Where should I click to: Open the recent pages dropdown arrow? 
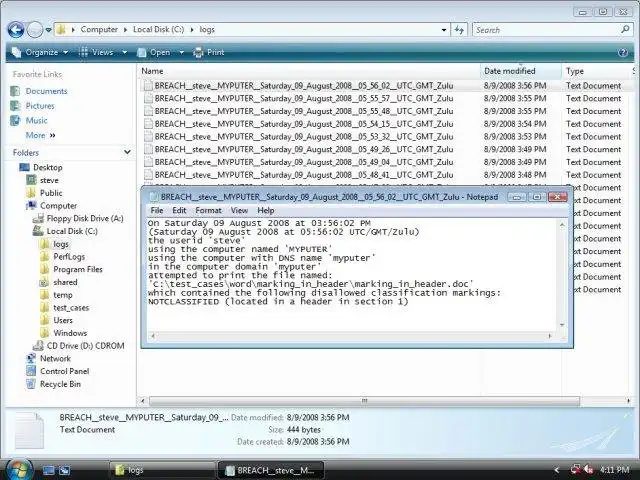coord(48,30)
